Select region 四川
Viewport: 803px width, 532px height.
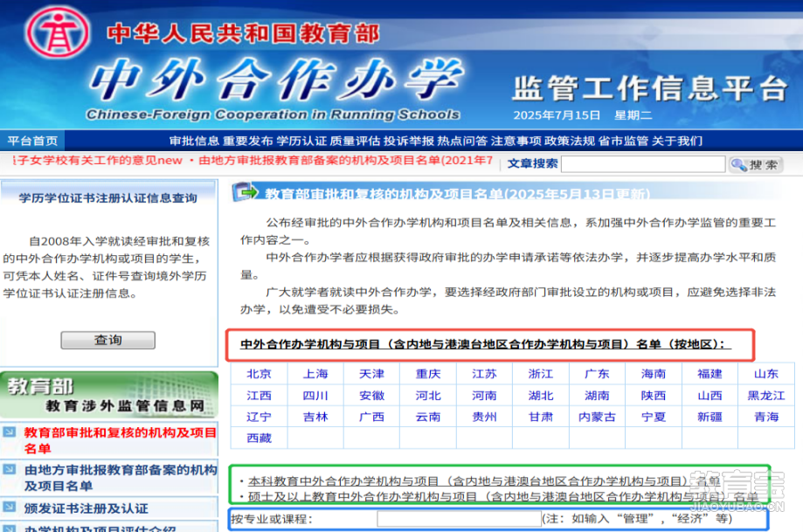tap(315, 396)
